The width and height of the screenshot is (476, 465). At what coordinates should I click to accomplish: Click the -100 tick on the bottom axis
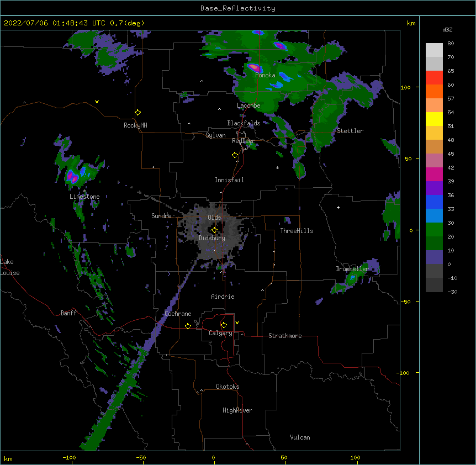tap(69, 457)
